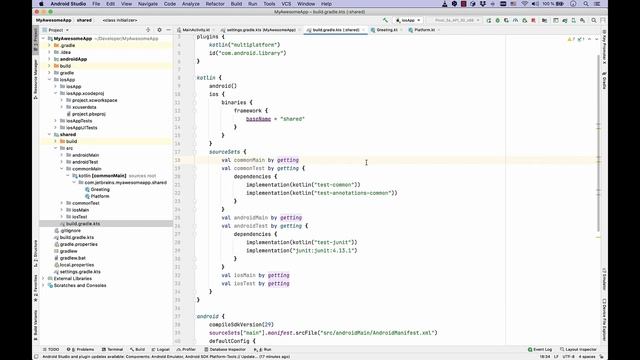Close the build.gradle.kts (:shared) tab
Viewport: 640px width, 360px height.
click(x=363, y=30)
